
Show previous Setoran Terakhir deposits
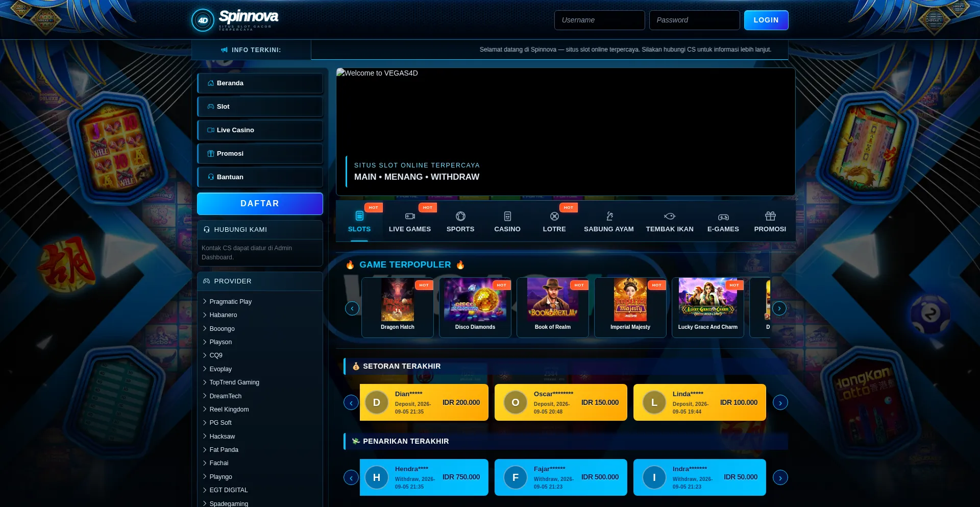[x=351, y=403]
